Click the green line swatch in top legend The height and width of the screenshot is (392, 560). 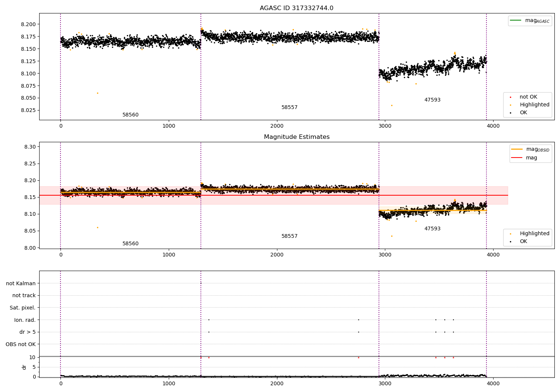(x=516, y=20)
